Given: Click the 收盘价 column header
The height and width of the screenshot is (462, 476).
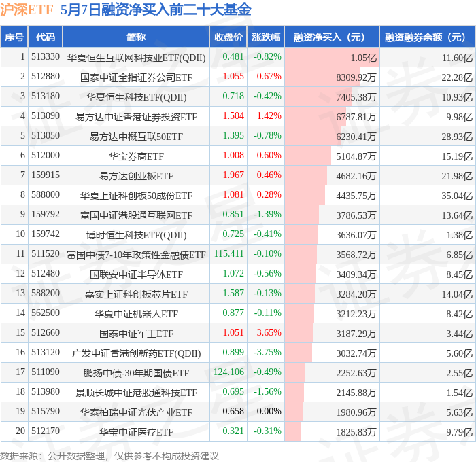Looking at the screenshot, I should (x=228, y=37).
